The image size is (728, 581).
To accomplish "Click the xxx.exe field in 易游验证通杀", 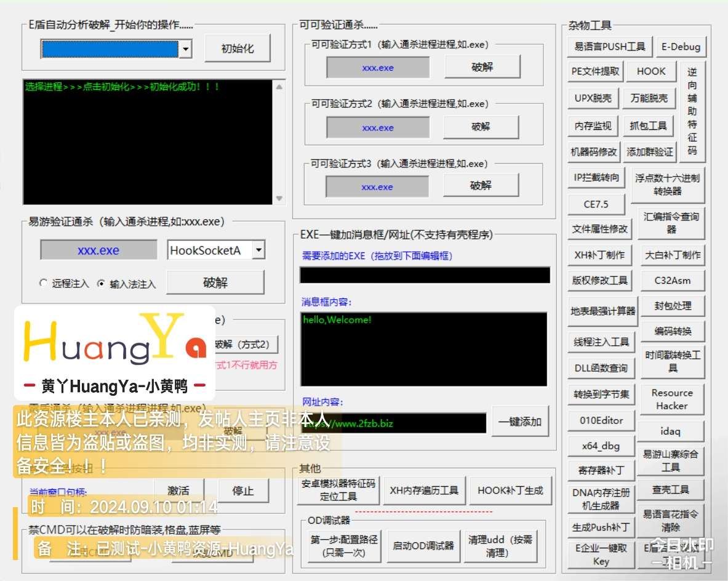I will pos(98,250).
